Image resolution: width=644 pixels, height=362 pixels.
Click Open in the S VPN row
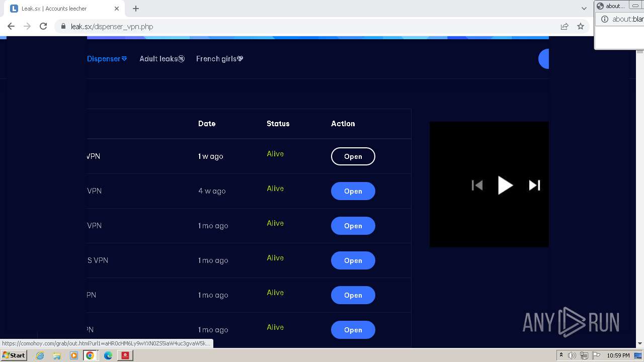[353, 260]
